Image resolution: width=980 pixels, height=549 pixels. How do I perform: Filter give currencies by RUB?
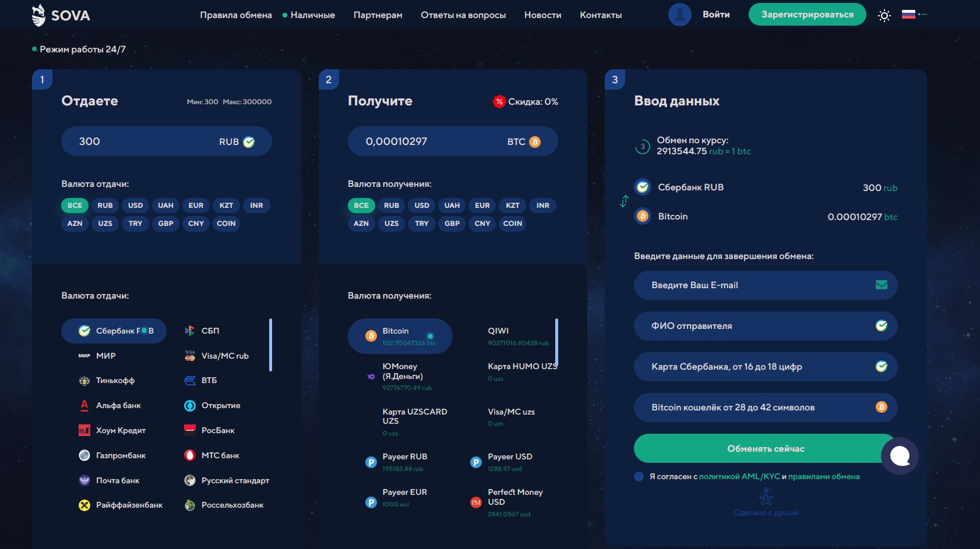[x=105, y=206]
